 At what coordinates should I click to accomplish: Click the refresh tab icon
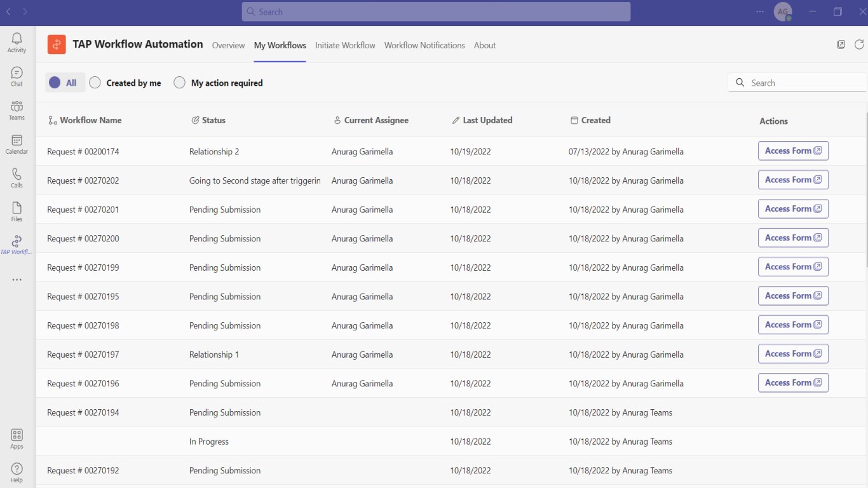(859, 44)
